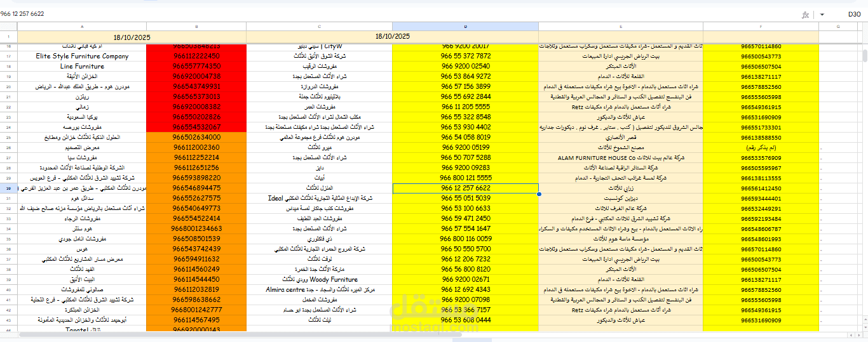
Task: Click yellow cell 966 12 206 7232
Action: [466, 260]
